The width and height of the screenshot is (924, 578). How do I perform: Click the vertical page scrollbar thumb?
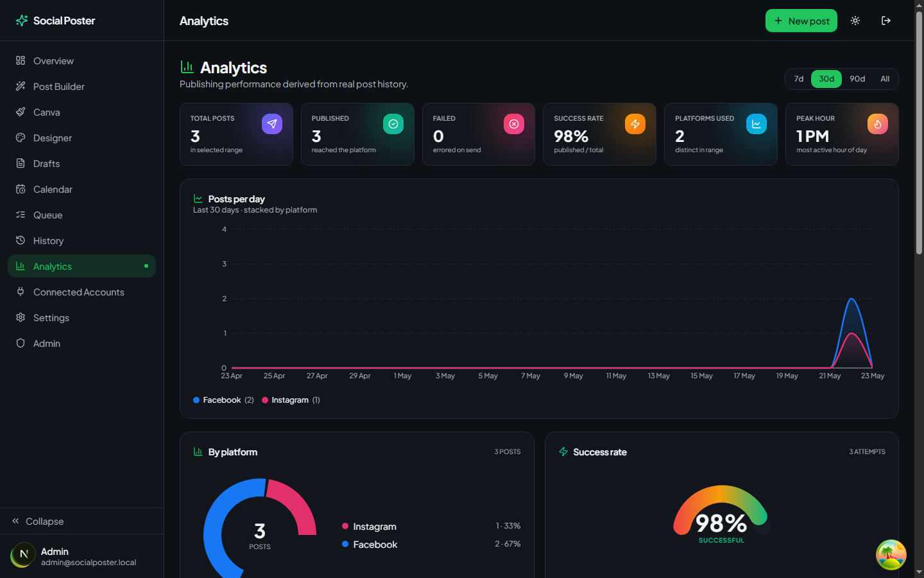coord(919,133)
